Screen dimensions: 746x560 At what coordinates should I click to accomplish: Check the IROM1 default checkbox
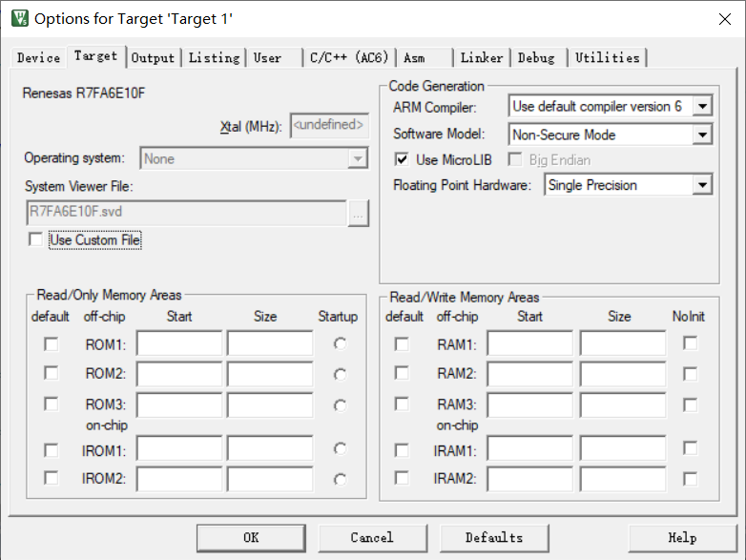pyautogui.click(x=52, y=450)
